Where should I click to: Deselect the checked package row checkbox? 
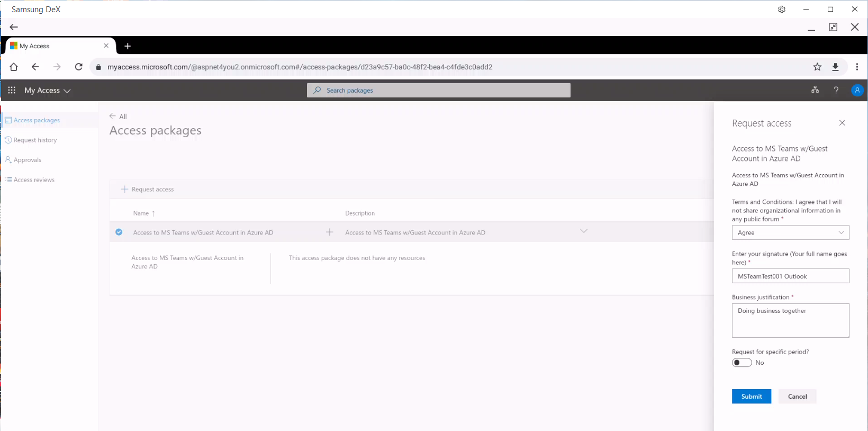point(119,232)
